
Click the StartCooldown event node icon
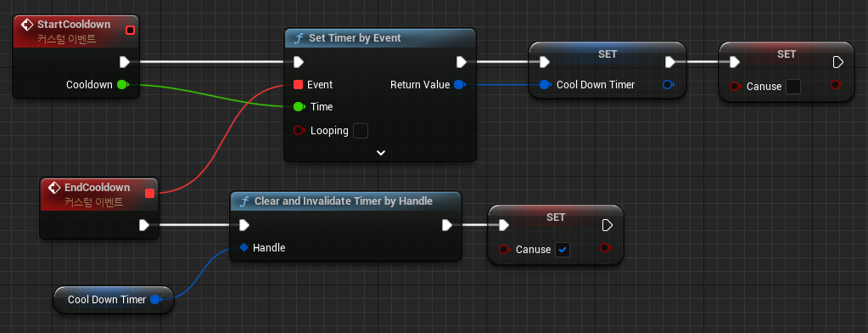27,25
